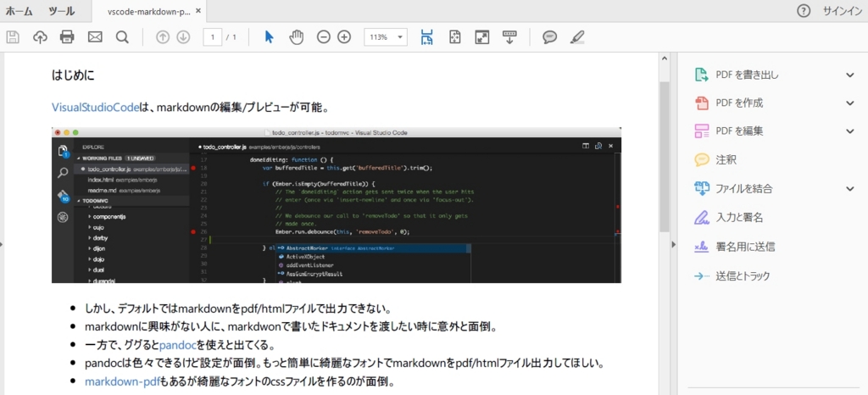This screenshot has width=868, height=395.
Task: Click the サインイン sign-in button
Action: (x=842, y=11)
